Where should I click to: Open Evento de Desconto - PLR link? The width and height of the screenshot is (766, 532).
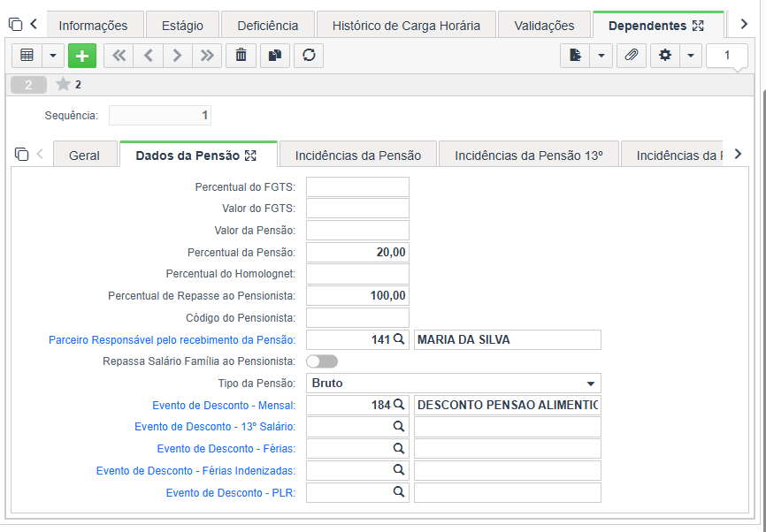[x=231, y=492]
